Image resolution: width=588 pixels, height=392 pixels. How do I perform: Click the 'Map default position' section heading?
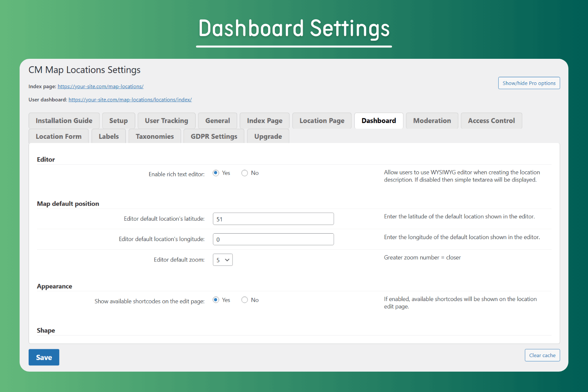pyautogui.click(x=68, y=203)
